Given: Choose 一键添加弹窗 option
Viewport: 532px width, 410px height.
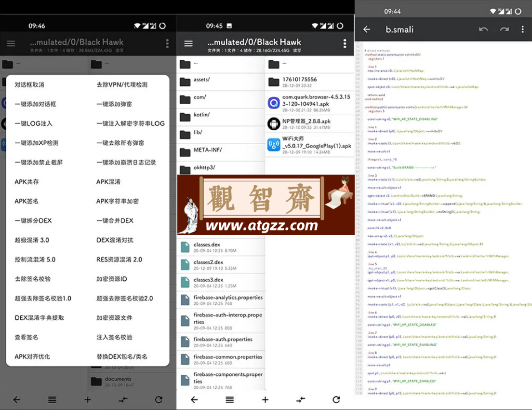Looking at the screenshot, I should tap(114, 104).
